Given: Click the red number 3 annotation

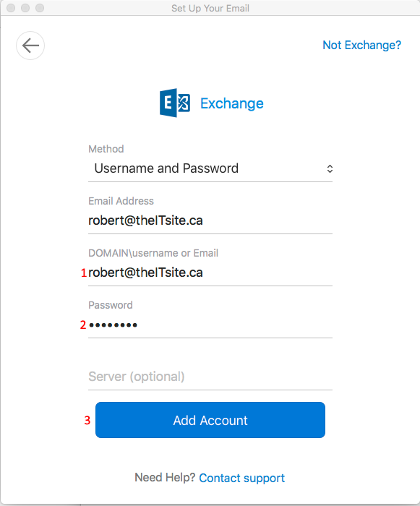Looking at the screenshot, I should click(x=87, y=420).
